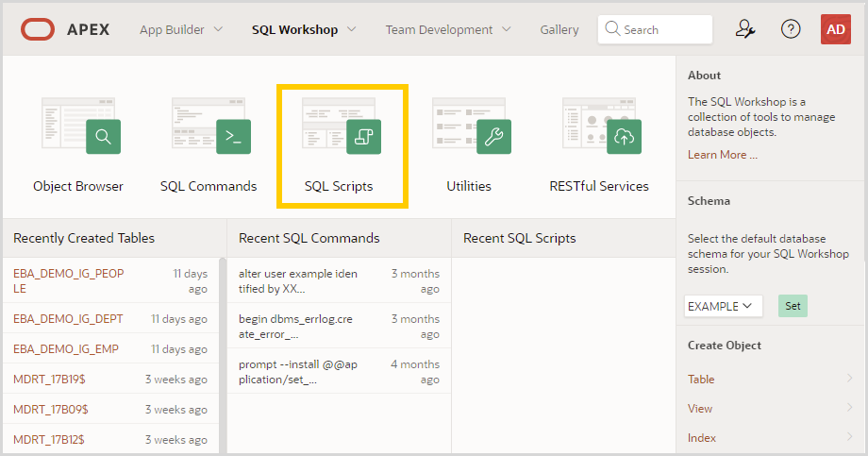Expand the SQL Workshop dropdown arrow

point(352,29)
